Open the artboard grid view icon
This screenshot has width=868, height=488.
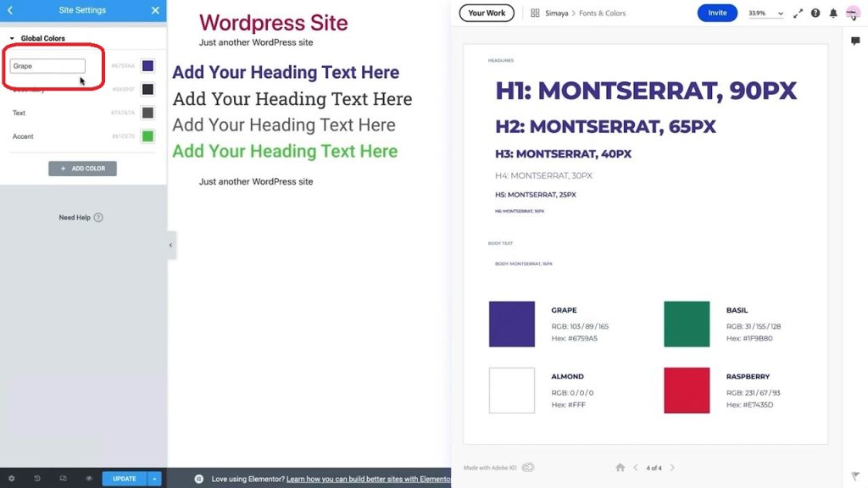535,14
